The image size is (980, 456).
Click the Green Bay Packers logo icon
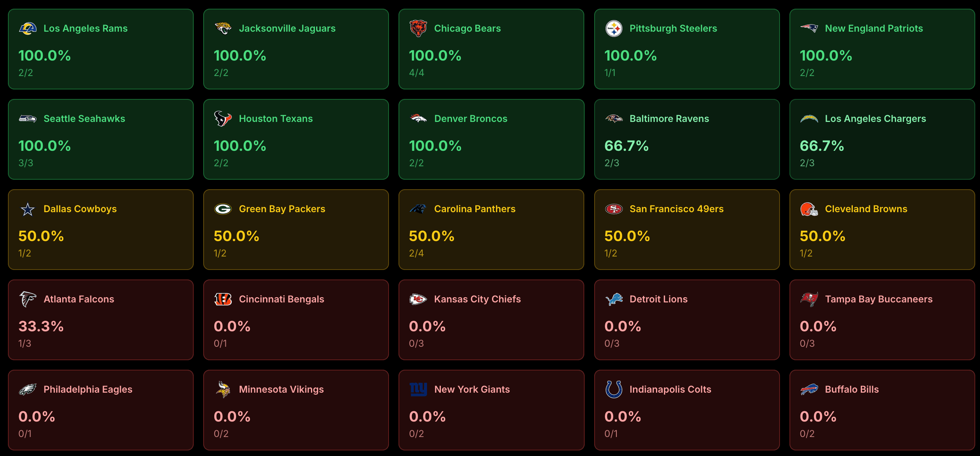223,209
